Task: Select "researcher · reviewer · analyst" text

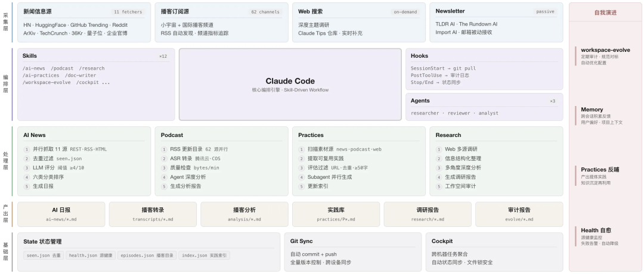Action: click(454, 113)
